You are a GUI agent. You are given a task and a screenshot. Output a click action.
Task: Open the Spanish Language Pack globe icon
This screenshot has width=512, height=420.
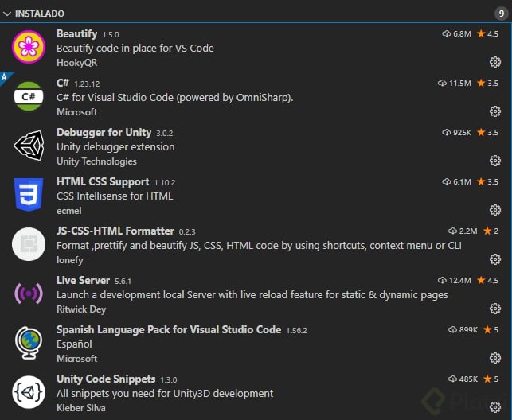[29, 343]
